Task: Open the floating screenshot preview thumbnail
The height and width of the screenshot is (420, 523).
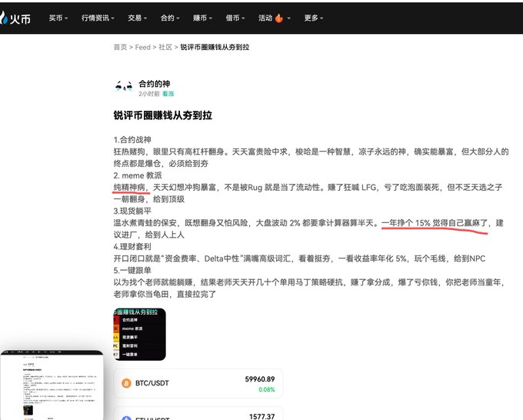Action: click(x=52, y=385)
